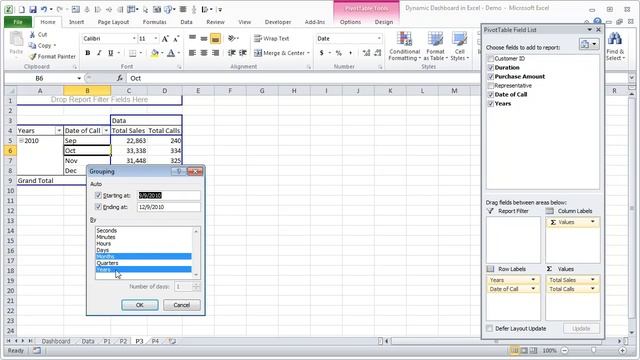
Task: Click the Ending at date field
Action: pyautogui.click(x=169, y=207)
